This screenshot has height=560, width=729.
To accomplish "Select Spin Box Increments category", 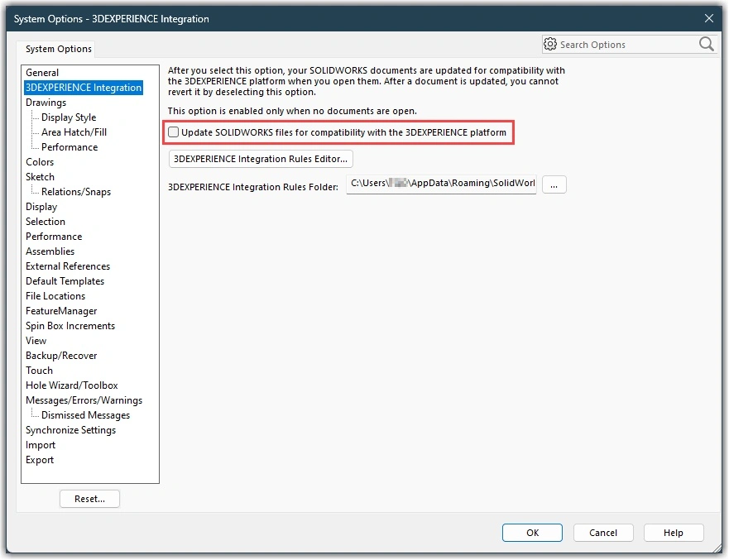I will [x=70, y=326].
